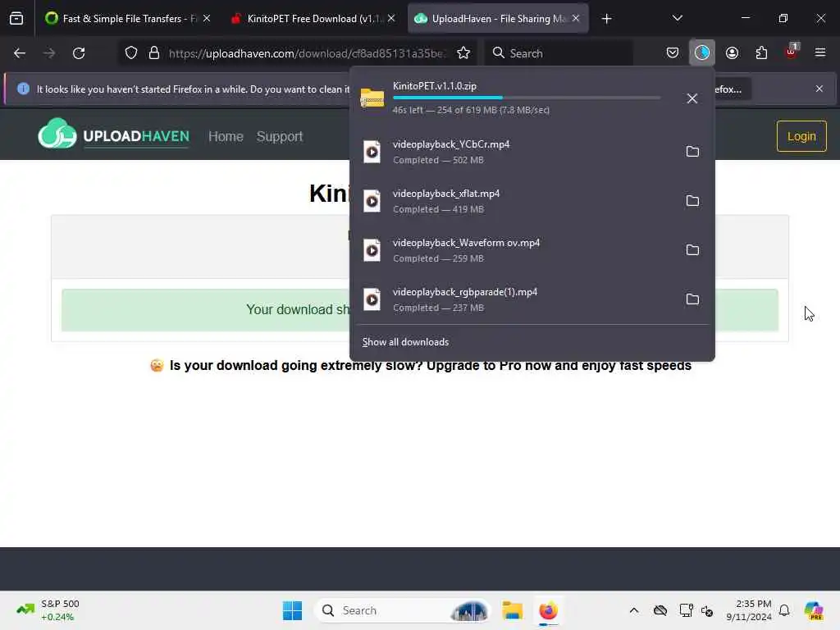The image size is (840, 630).
Task: Open File Explorer from taskbar
Action: click(513, 610)
